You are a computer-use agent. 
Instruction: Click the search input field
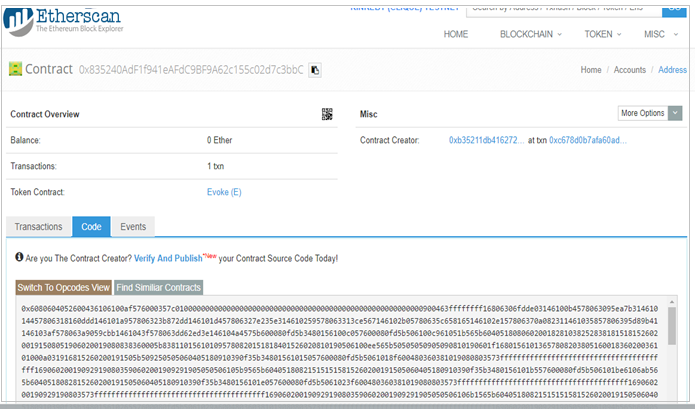(564, 11)
